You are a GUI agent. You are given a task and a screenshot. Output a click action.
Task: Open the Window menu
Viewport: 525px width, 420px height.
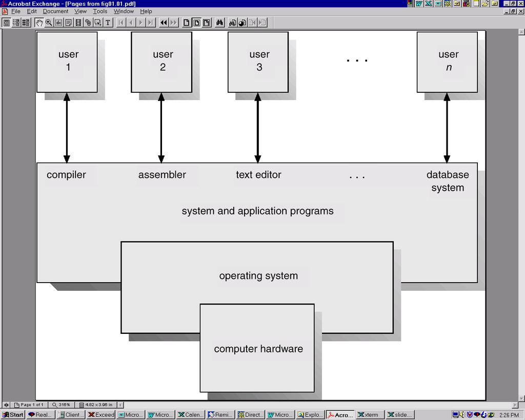tap(124, 11)
